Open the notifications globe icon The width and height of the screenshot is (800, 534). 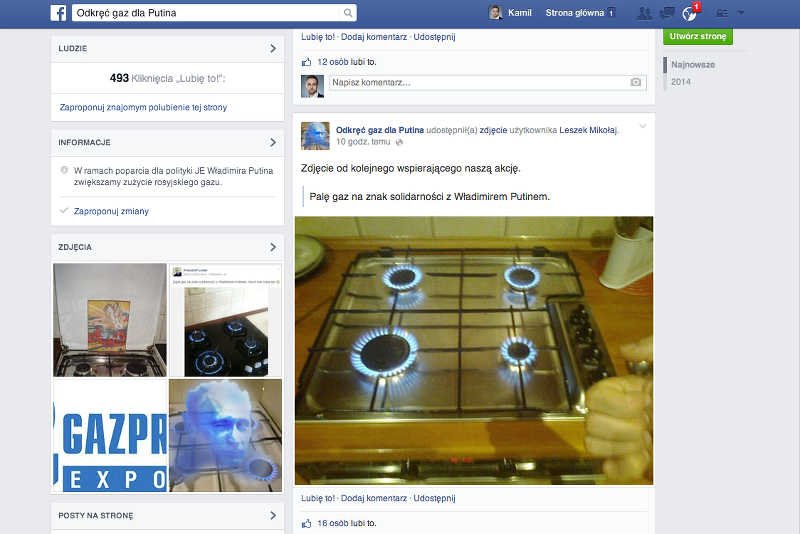pyautogui.click(x=689, y=13)
